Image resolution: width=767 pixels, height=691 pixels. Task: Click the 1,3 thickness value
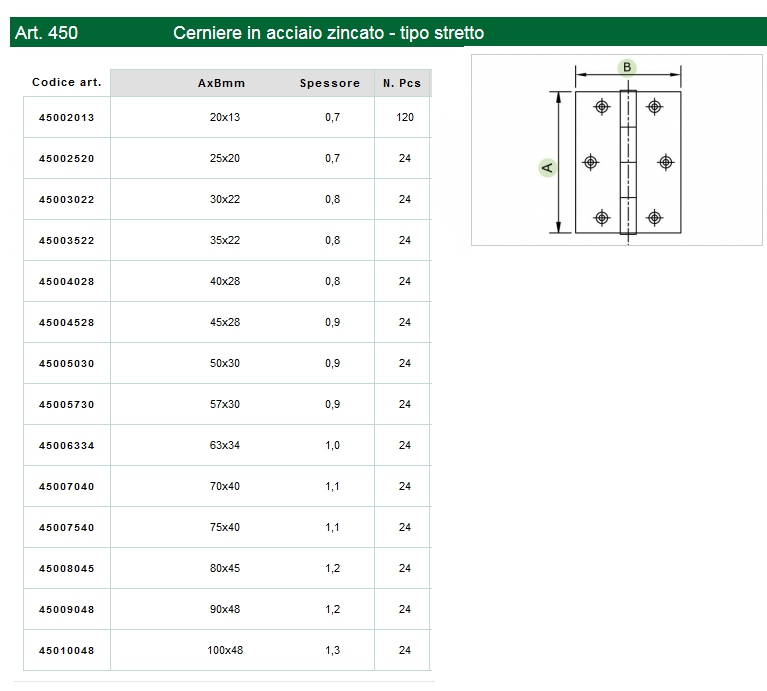tap(333, 650)
